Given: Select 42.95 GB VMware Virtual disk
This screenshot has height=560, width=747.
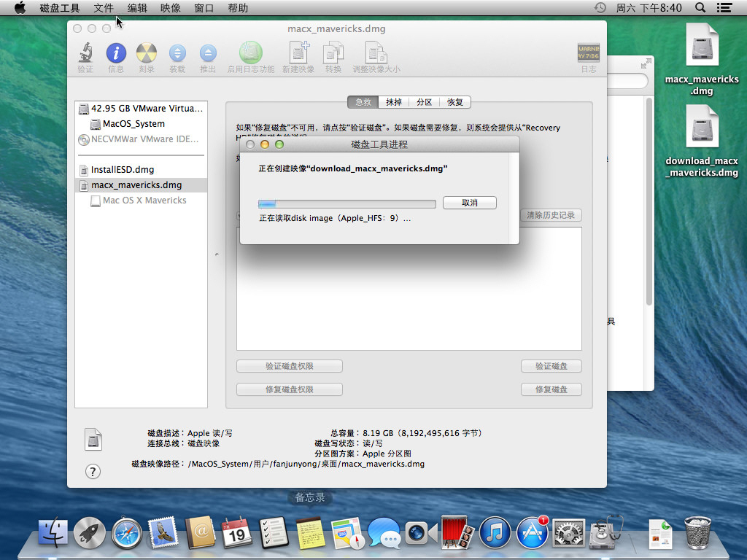Looking at the screenshot, I should point(141,109).
